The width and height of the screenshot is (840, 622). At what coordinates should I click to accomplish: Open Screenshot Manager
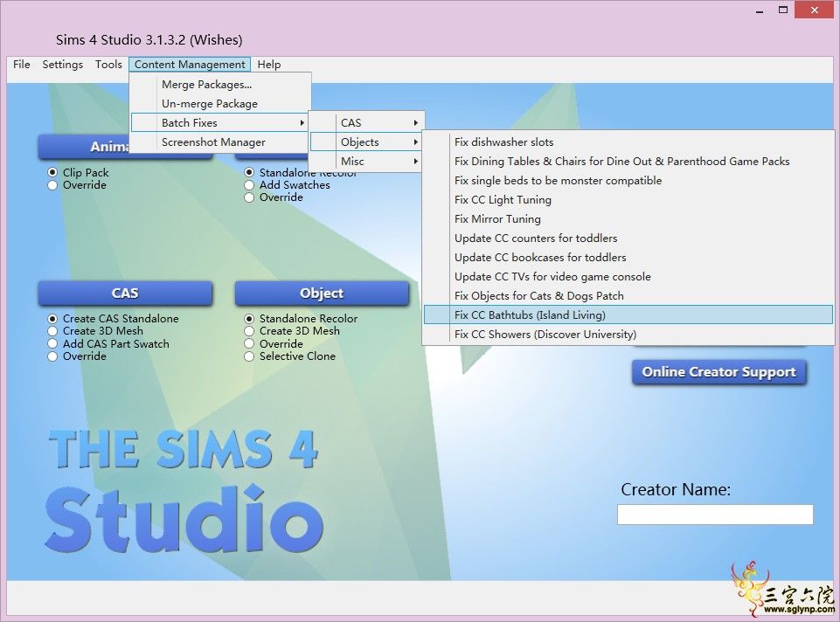click(221, 142)
